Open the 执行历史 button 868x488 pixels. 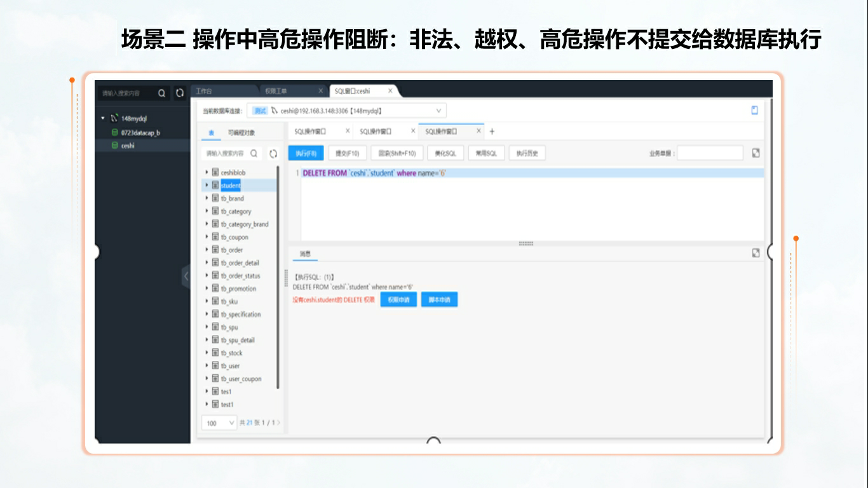coord(527,153)
